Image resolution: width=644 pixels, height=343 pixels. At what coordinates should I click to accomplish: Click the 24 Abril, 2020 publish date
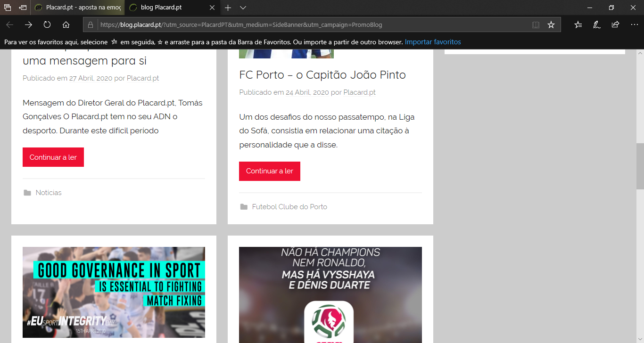(x=307, y=92)
